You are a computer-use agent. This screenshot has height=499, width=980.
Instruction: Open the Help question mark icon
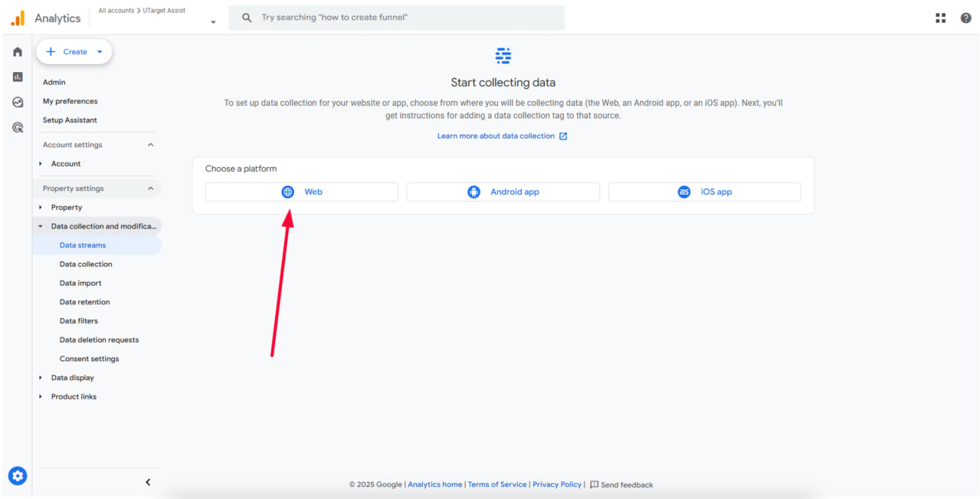pyautogui.click(x=965, y=18)
